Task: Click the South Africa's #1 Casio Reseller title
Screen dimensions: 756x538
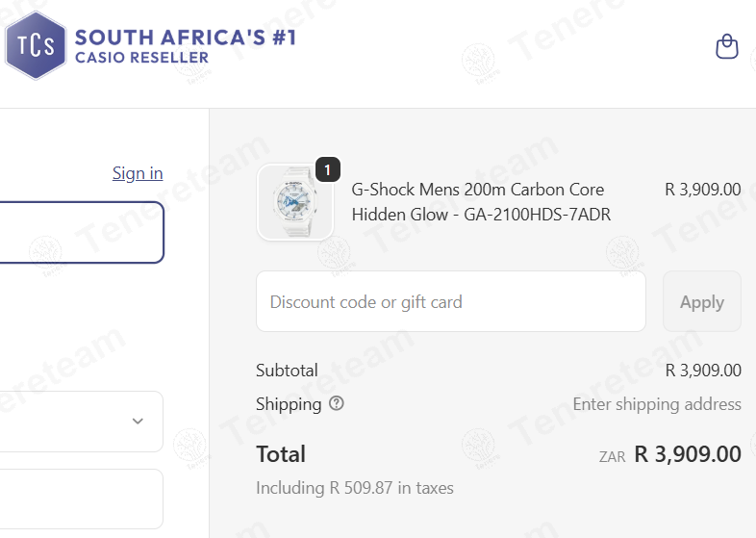Action: pos(186,46)
